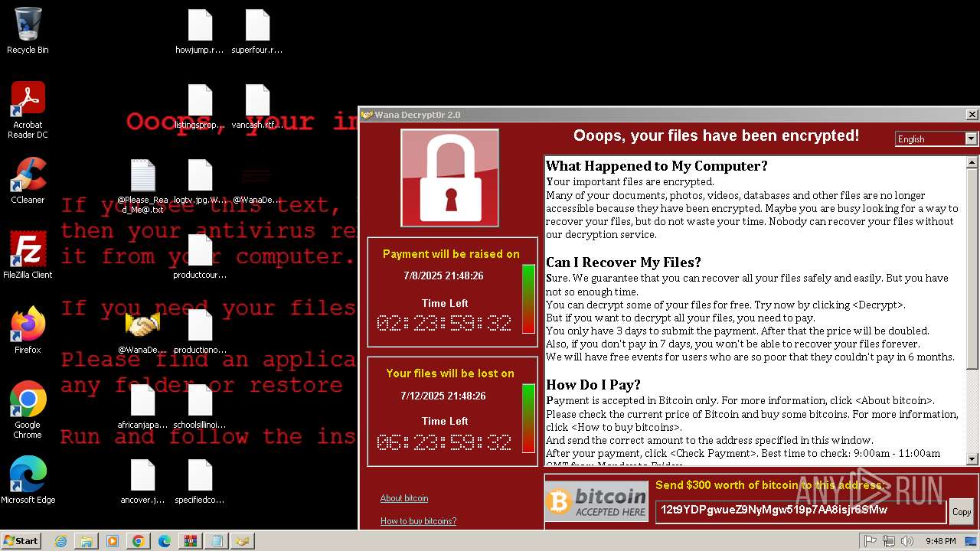Select the logtv.jpg file icon
This screenshot has width=980, height=551.
[200, 182]
